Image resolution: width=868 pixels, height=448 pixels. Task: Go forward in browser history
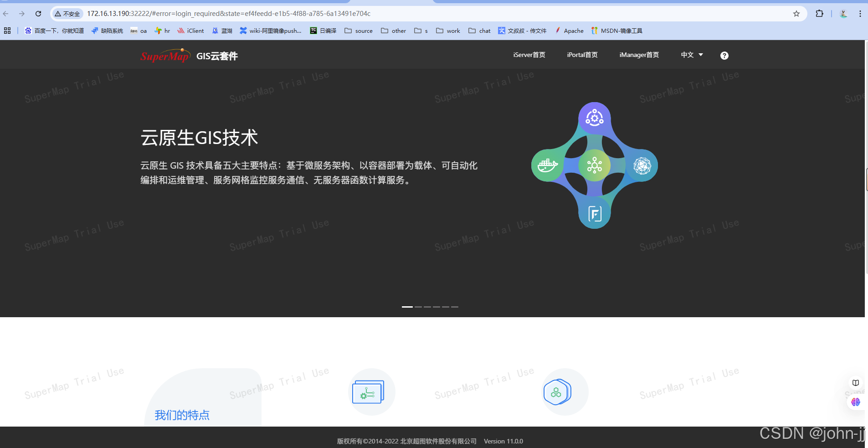click(22, 14)
